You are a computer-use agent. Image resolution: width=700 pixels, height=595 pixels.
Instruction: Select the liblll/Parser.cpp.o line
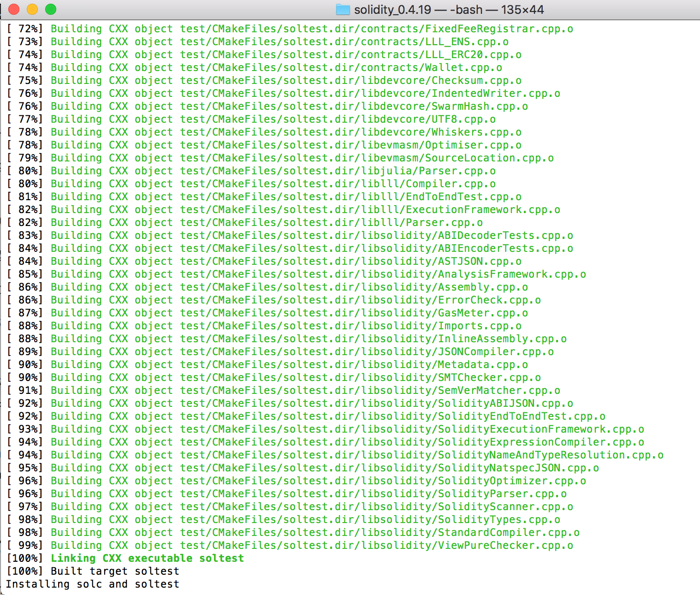(x=244, y=222)
